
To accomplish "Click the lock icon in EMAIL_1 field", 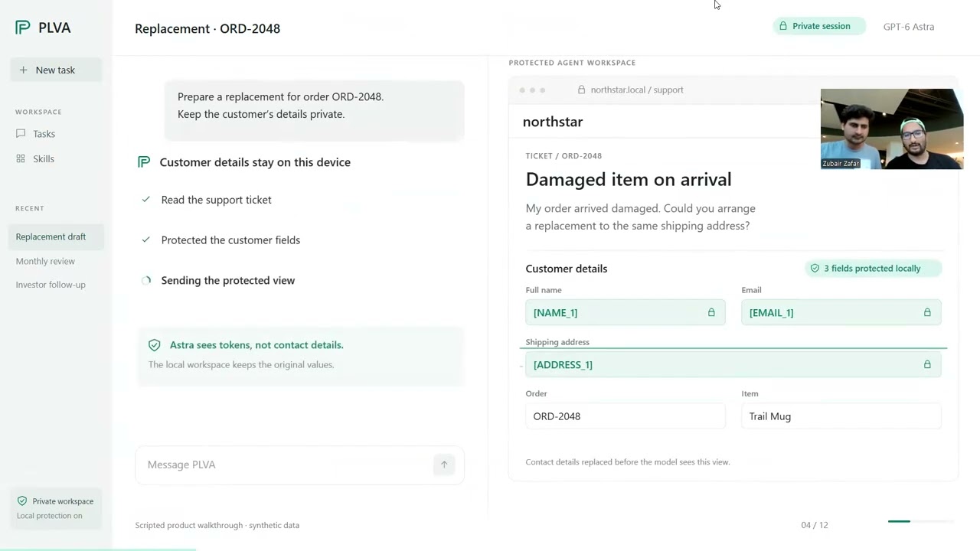I will (x=927, y=312).
